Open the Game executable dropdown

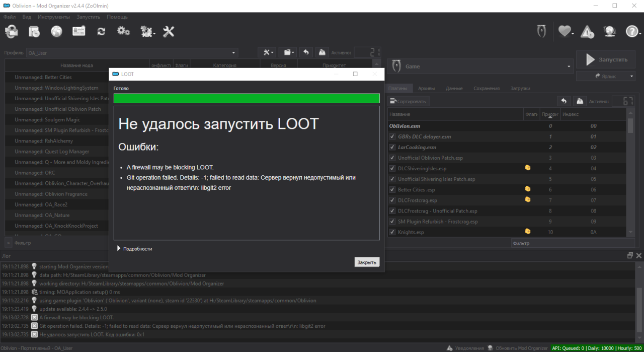481,66
